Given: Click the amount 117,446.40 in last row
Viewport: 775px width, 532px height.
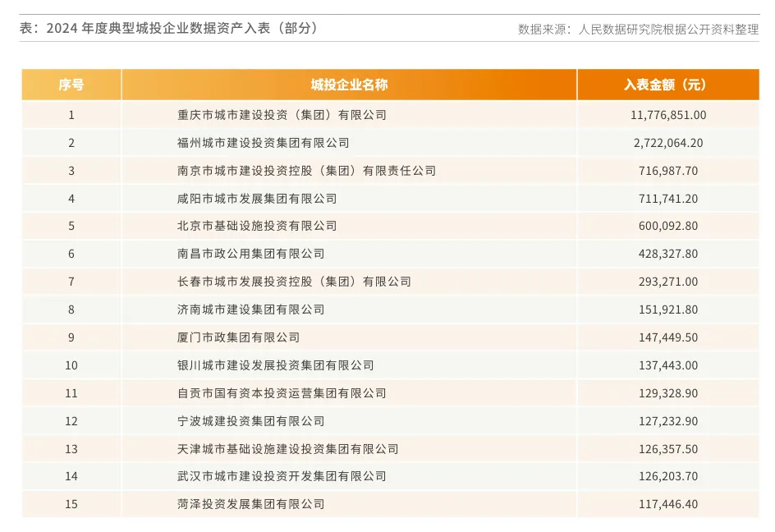Looking at the screenshot, I should coord(668,504).
